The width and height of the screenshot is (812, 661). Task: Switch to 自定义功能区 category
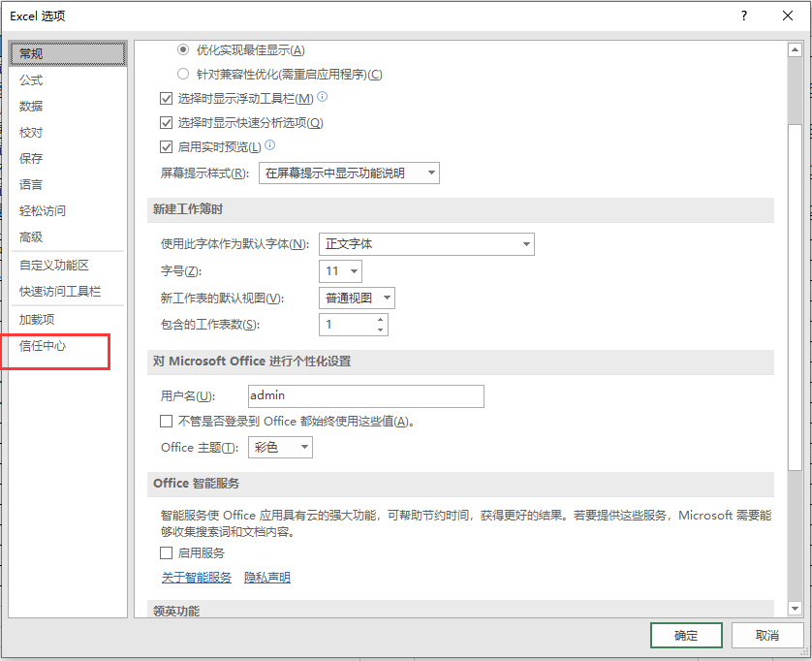pyautogui.click(x=54, y=265)
